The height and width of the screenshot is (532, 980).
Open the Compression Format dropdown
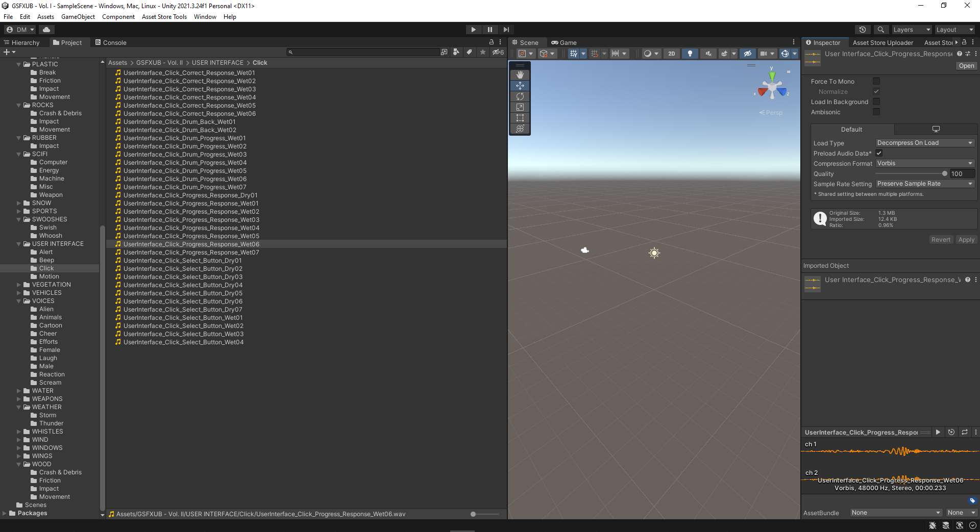click(x=925, y=163)
